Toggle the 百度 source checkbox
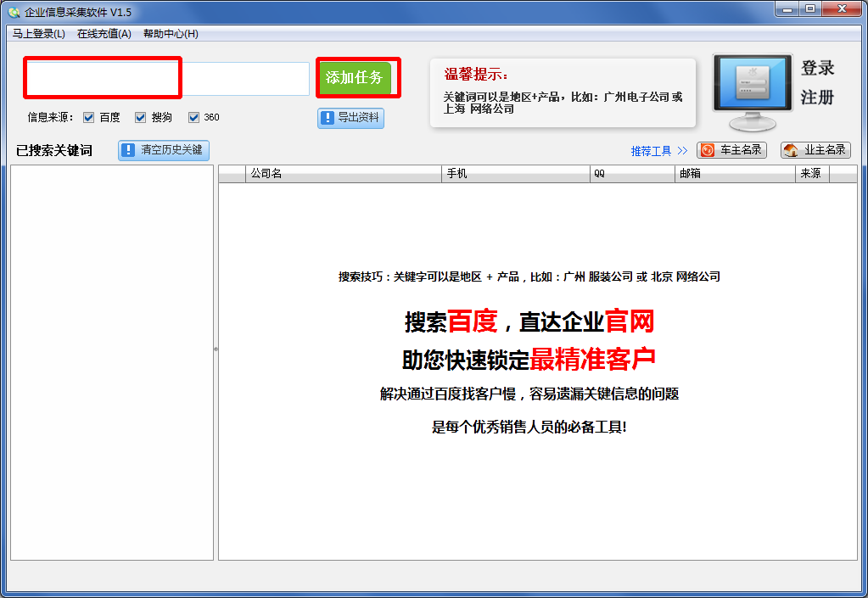The width and height of the screenshot is (868, 598). [x=88, y=117]
